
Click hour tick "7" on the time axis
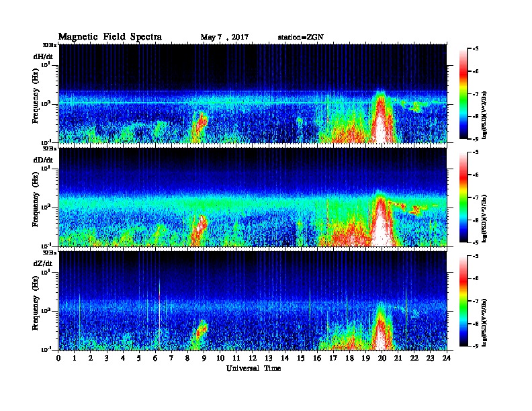click(172, 359)
